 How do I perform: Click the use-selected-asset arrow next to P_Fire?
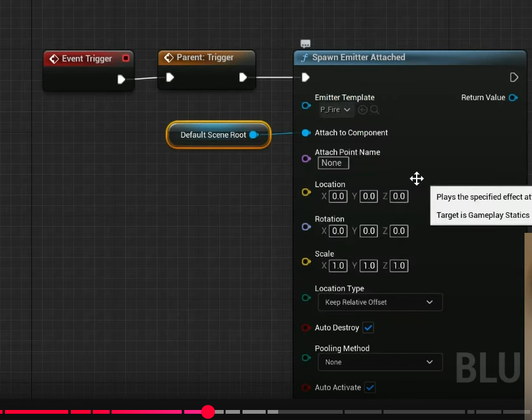point(363,110)
